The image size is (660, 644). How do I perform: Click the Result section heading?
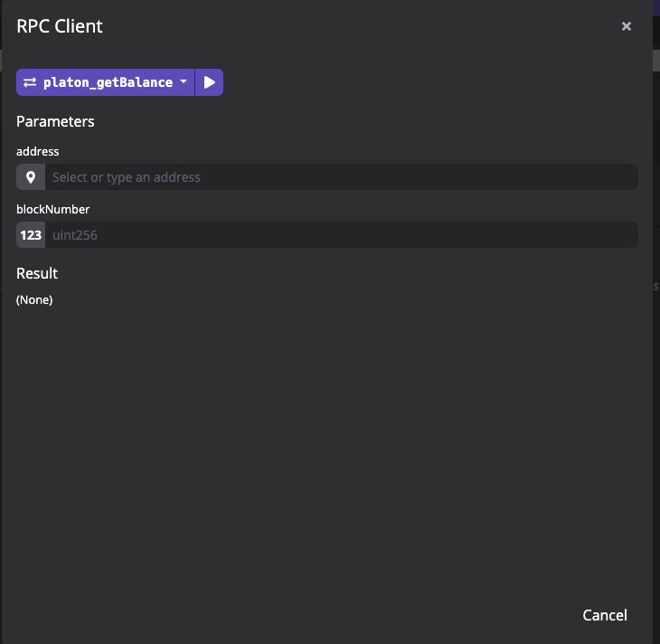37,273
